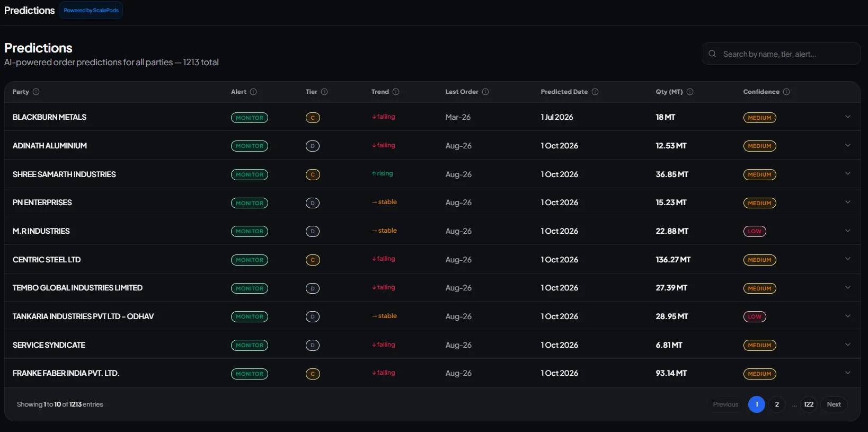Click the 93.14 MT quantity cell
The image size is (868, 432).
671,373
